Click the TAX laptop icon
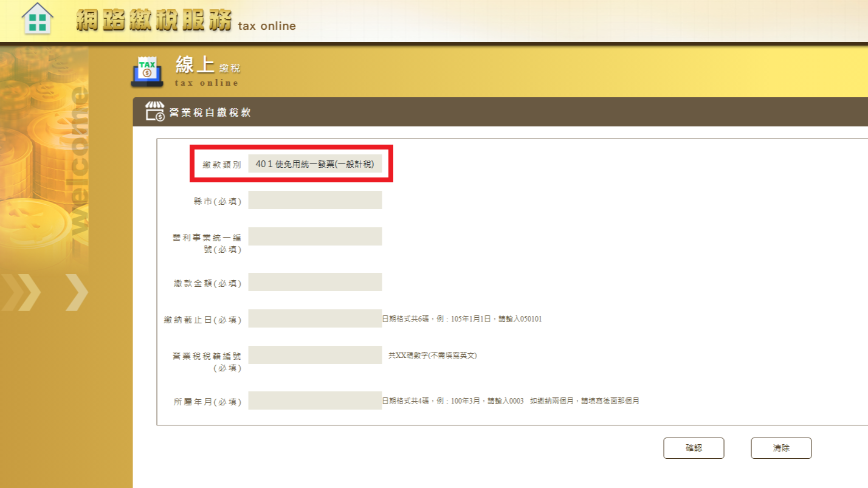The image size is (868, 488). 146,70
